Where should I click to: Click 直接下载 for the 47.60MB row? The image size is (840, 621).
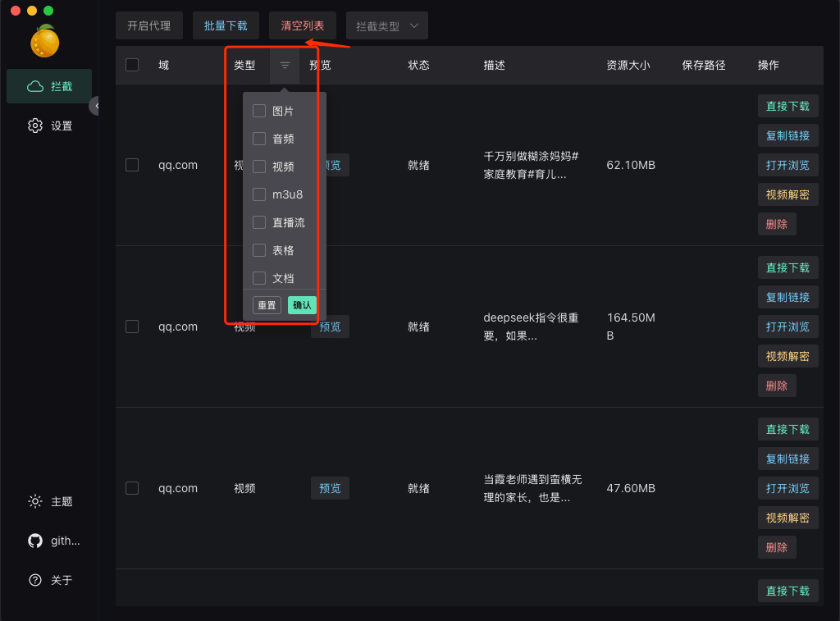pos(787,429)
